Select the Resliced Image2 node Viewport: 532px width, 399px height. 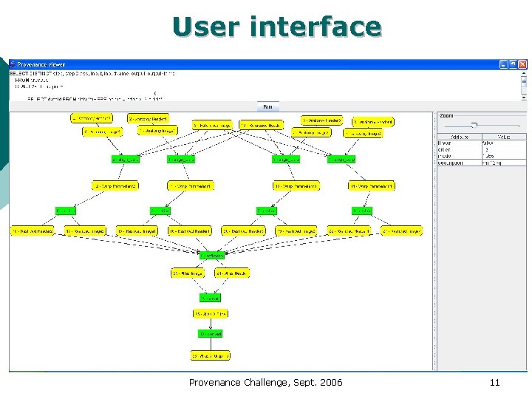85,231
